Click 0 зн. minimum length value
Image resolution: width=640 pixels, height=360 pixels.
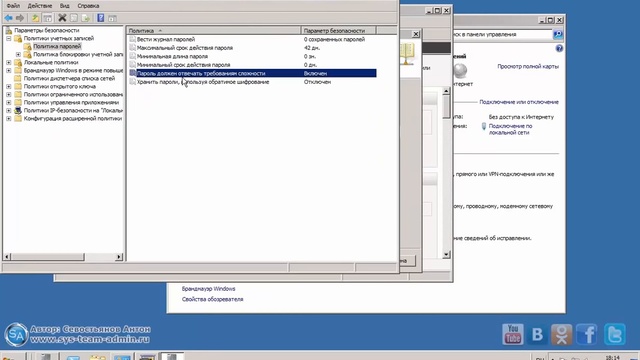point(310,56)
